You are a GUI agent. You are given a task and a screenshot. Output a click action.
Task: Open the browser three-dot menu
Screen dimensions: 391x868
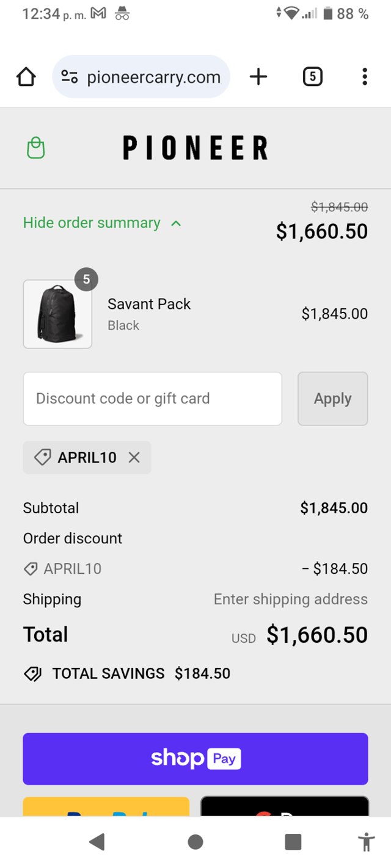pyautogui.click(x=365, y=77)
